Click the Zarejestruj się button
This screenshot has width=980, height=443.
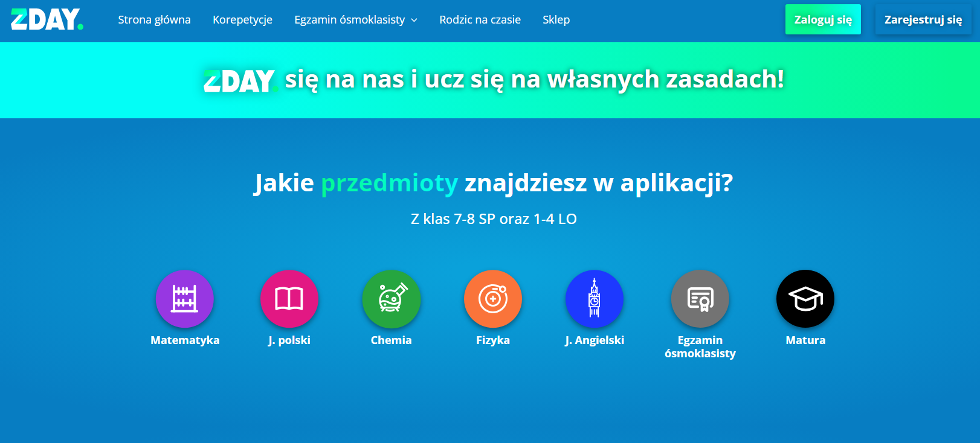pos(923,20)
